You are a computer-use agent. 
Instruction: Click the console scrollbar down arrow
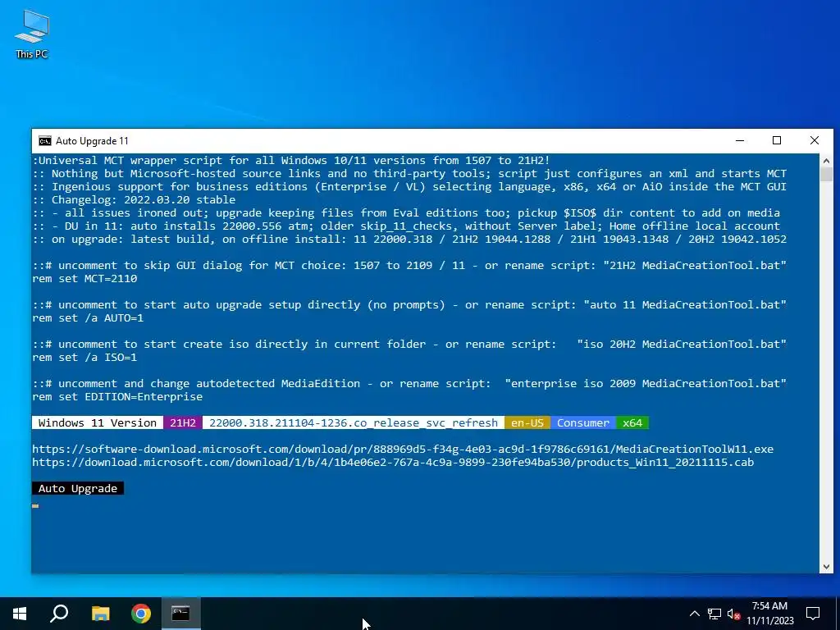click(x=826, y=567)
